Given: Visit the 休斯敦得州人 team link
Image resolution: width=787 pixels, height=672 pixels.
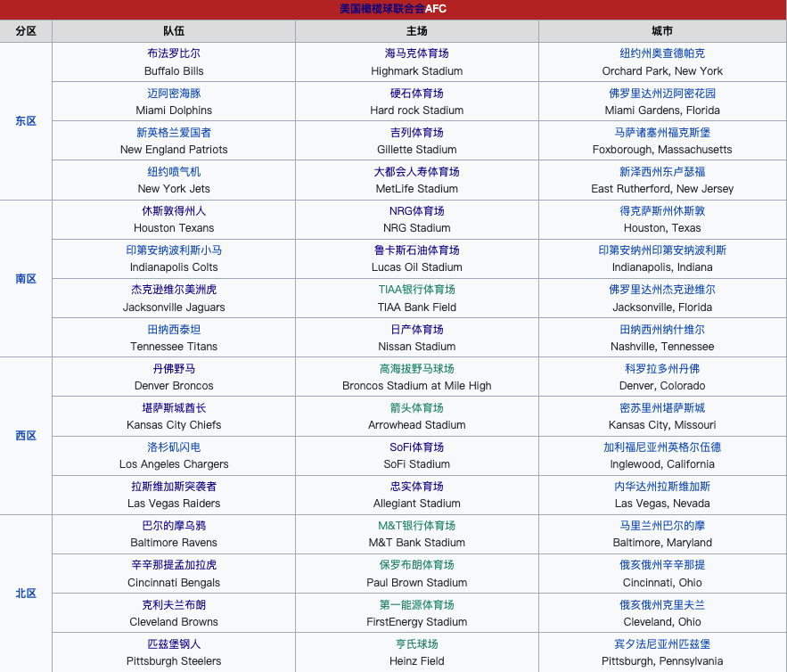Looking at the screenshot, I should 174,211.
